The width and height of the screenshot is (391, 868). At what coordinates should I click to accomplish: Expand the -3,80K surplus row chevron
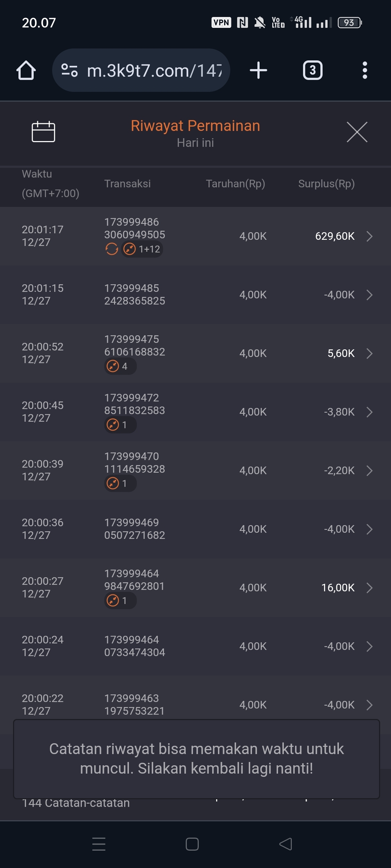pos(369,412)
